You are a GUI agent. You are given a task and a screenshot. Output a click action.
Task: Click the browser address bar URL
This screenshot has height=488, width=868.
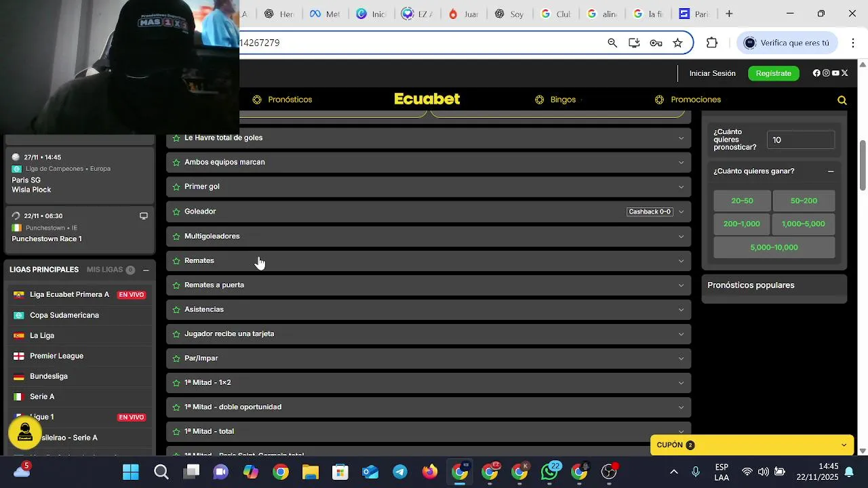click(x=260, y=43)
